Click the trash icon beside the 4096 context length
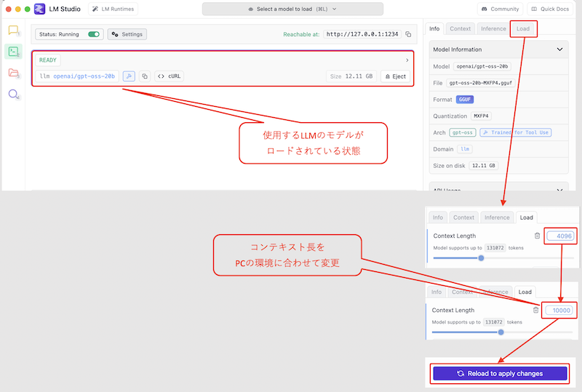The height and width of the screenshot is (392, 582). pyautogui.click(x=537, y=236)
